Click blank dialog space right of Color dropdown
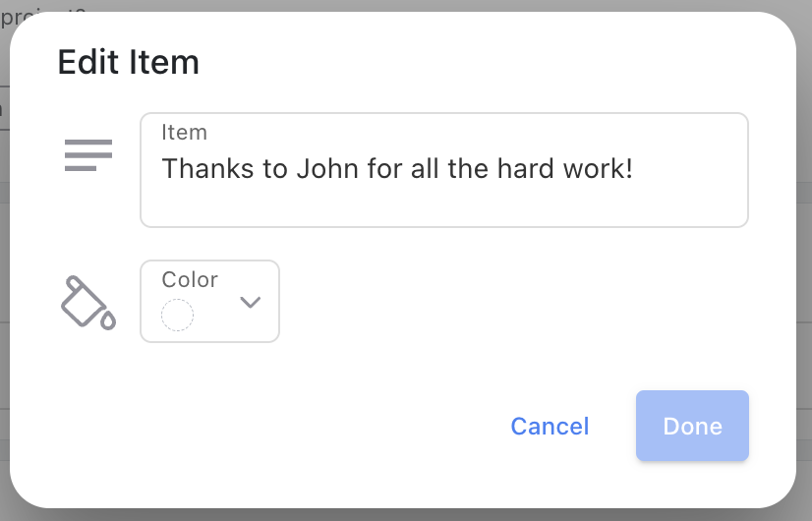812x521 pixels. 513,302
